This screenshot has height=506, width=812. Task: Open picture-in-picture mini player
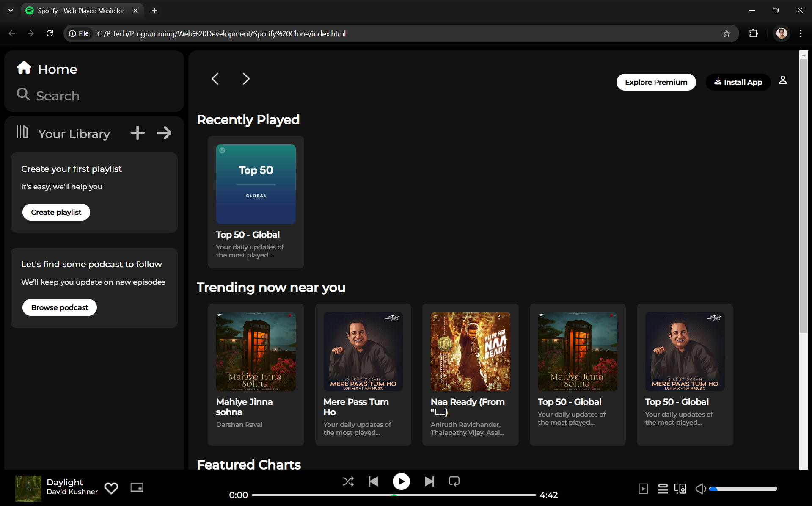(137, 488)
